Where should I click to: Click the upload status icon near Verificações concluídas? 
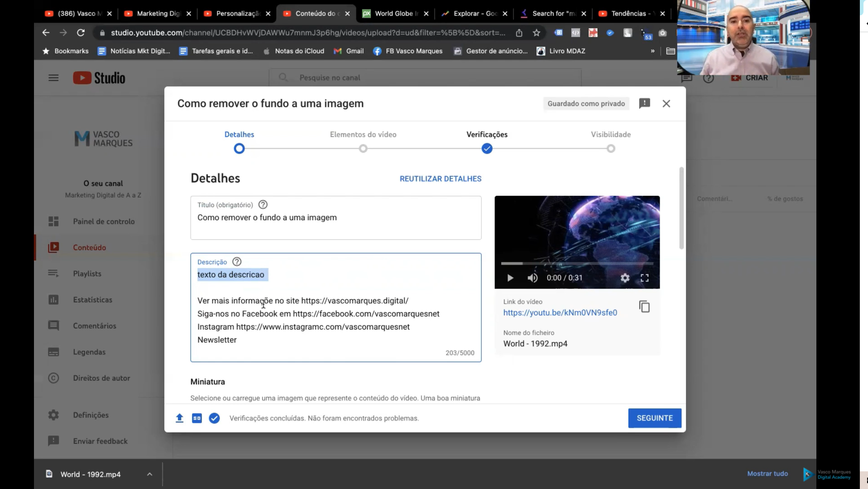pyautogui.click(x=179, y=418)
